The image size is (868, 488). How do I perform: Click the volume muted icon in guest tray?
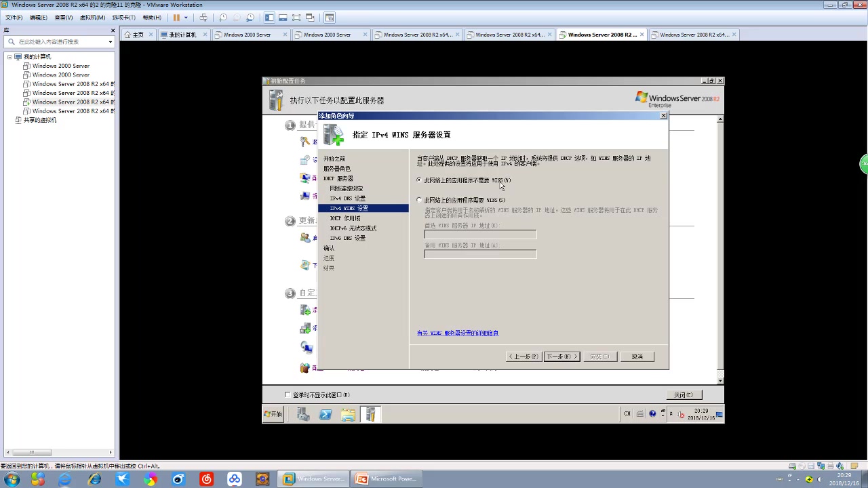click(x=681, y=414)
